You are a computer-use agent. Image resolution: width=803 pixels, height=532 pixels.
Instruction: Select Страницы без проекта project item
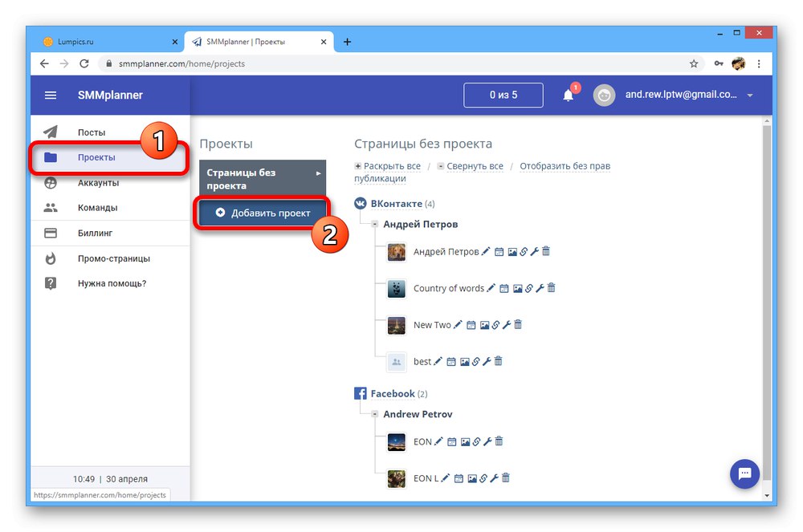pos(263,179)
